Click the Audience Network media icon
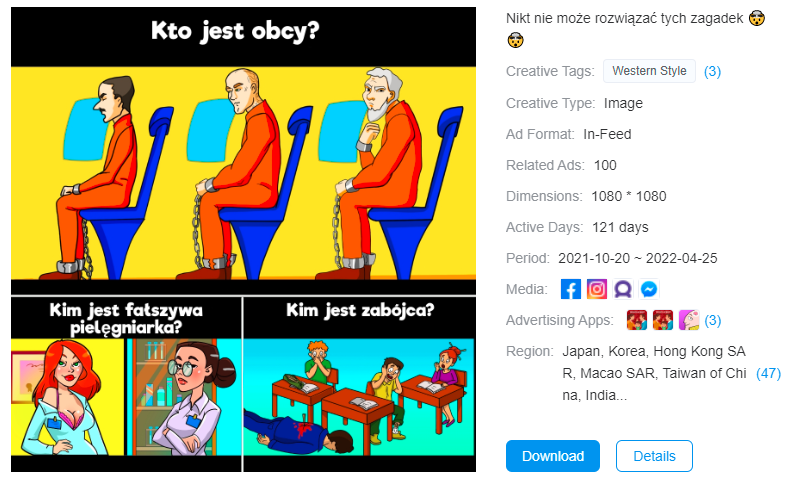Image resolution: width=795 pixels, height=487 pixels. click(623, 289)
